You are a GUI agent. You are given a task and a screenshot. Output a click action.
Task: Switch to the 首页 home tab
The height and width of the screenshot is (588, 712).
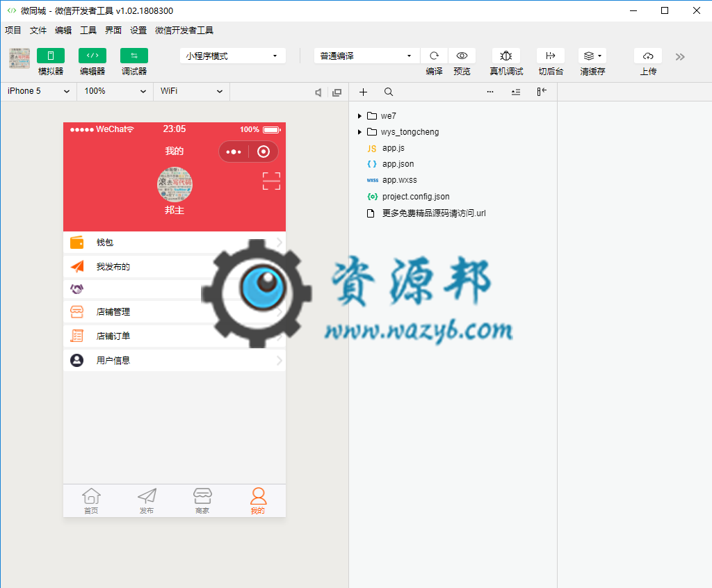point(91,501)
